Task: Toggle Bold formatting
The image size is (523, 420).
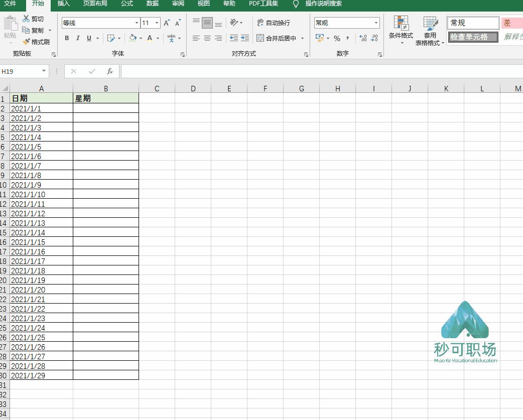Action: (67, 38)
